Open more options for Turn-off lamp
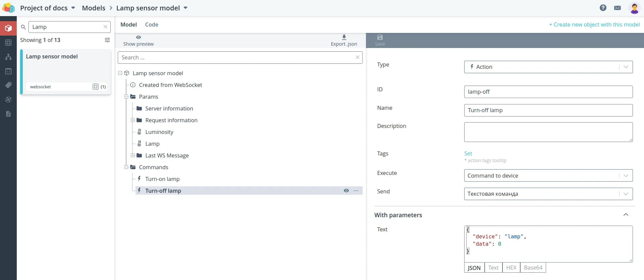The image size is (644, 280). tap(356, 191)
